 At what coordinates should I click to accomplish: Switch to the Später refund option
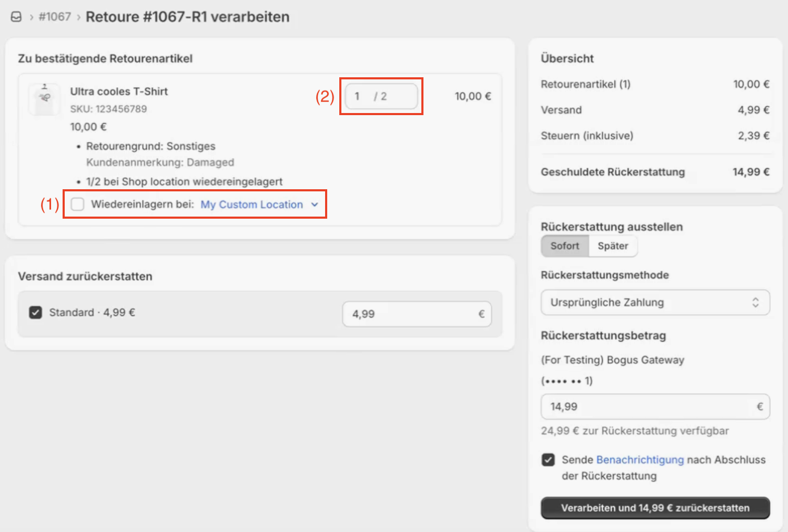(612, 246)
